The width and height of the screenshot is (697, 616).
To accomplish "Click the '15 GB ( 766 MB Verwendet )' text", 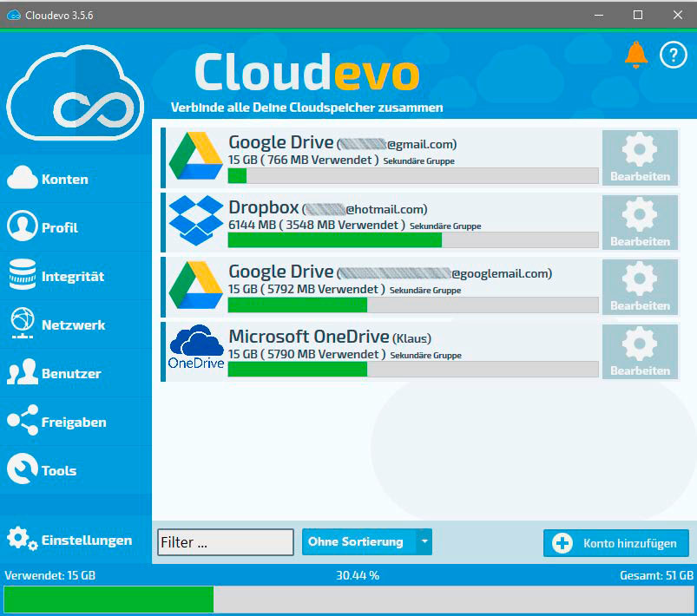I will 304,160.
